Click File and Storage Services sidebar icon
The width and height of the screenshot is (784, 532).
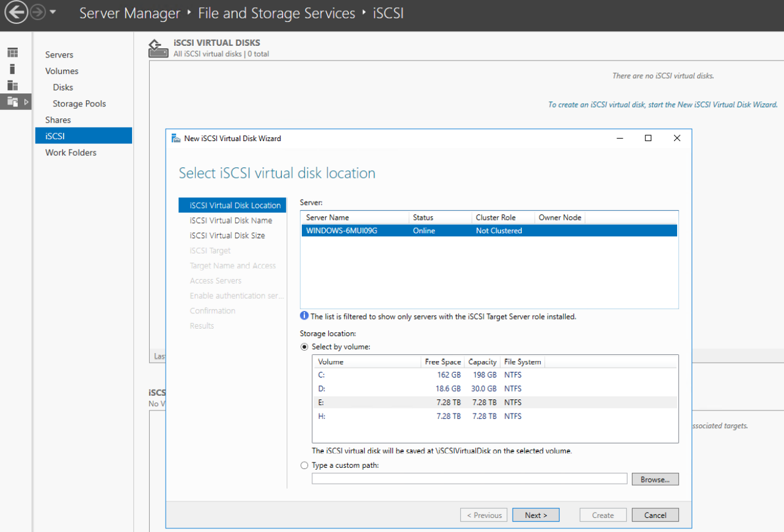(12, 102)
